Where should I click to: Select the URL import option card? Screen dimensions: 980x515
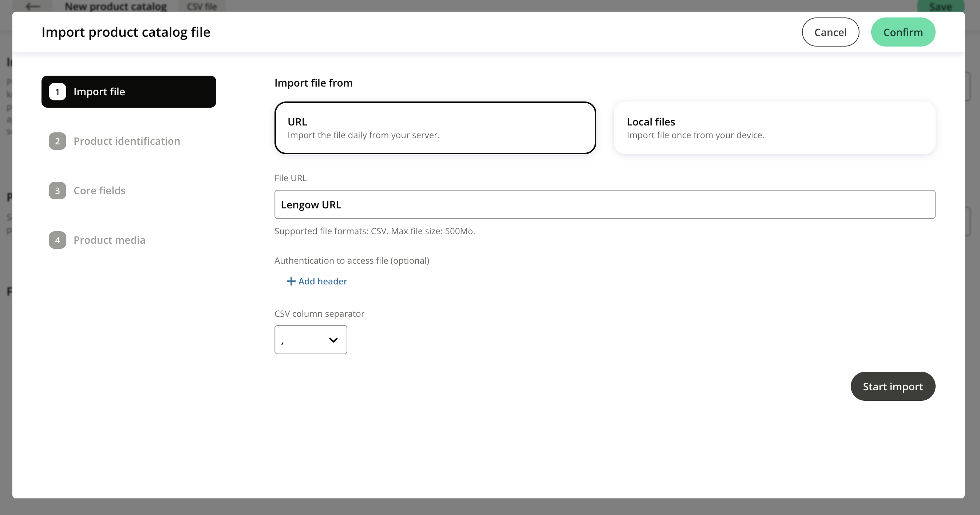point(435,128)
